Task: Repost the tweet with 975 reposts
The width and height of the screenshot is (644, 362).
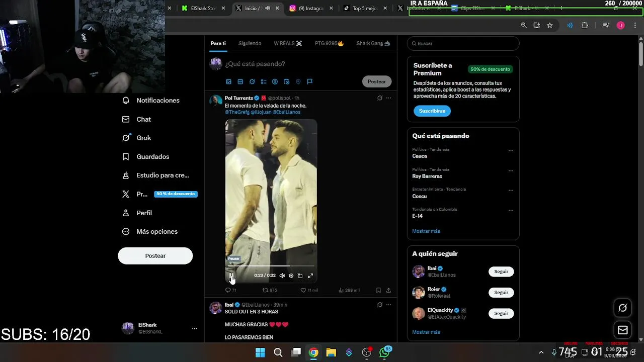Action: coord(270,290)
